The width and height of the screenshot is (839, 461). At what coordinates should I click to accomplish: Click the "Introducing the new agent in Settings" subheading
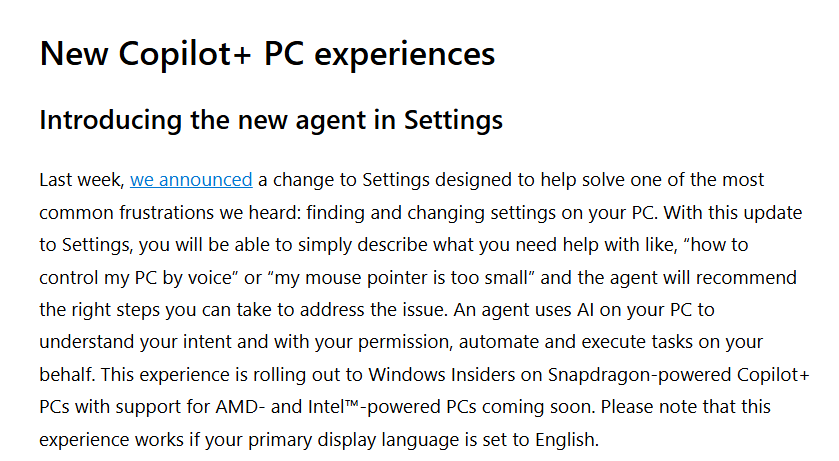pyautogui.click(x=271, y=120)
